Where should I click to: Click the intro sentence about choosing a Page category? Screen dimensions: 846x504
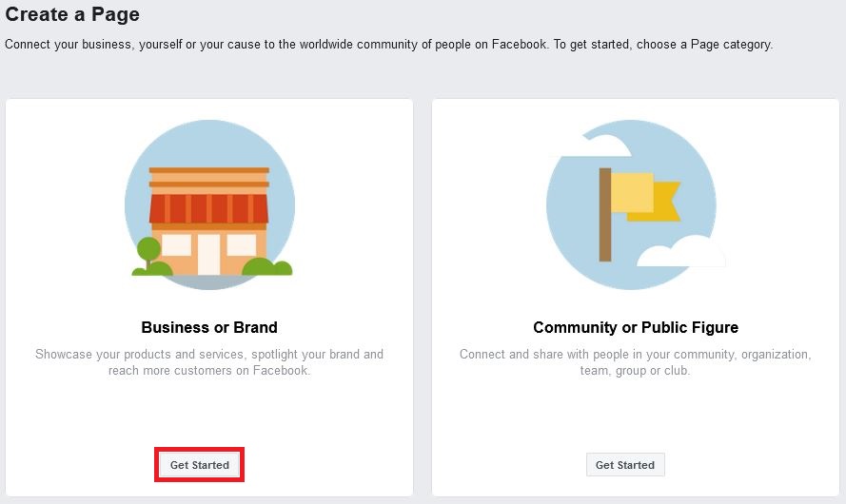(x=388, y=44)
